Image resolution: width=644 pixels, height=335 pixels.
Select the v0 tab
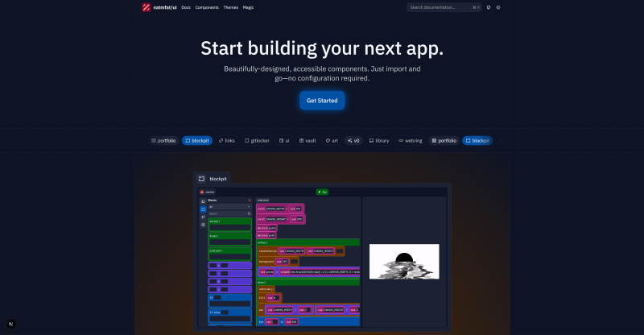coord(353,140)
